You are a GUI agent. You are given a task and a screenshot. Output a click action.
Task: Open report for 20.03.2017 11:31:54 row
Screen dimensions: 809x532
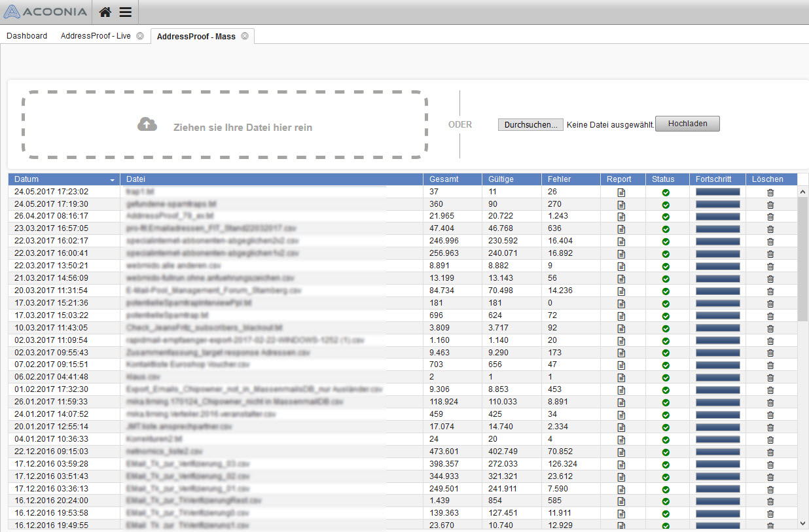pos(621,291)
